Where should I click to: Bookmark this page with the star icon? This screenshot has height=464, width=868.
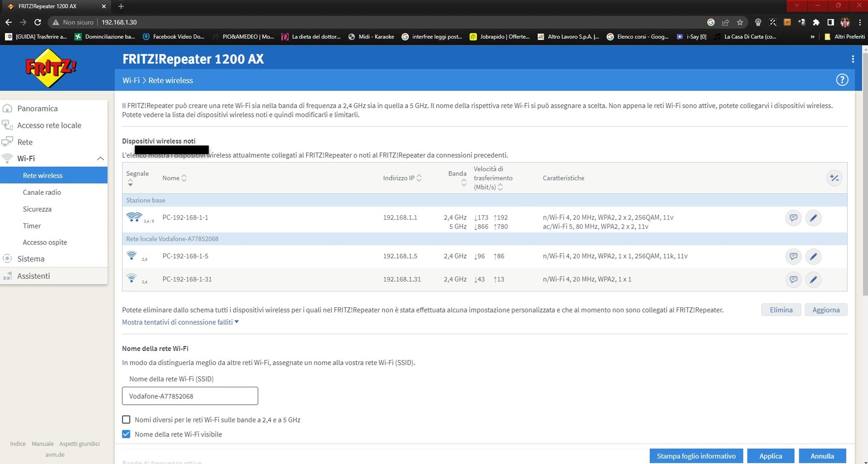pos(740,22)
